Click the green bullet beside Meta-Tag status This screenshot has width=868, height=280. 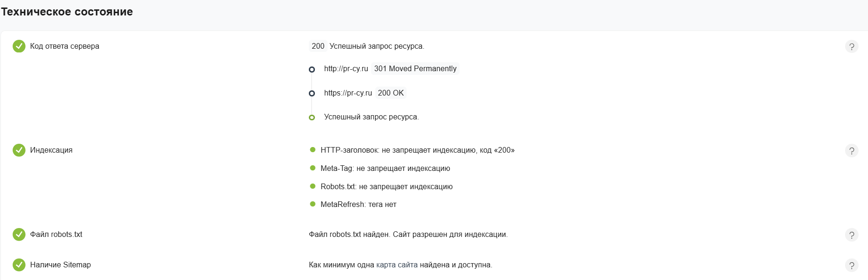[312, 168]
